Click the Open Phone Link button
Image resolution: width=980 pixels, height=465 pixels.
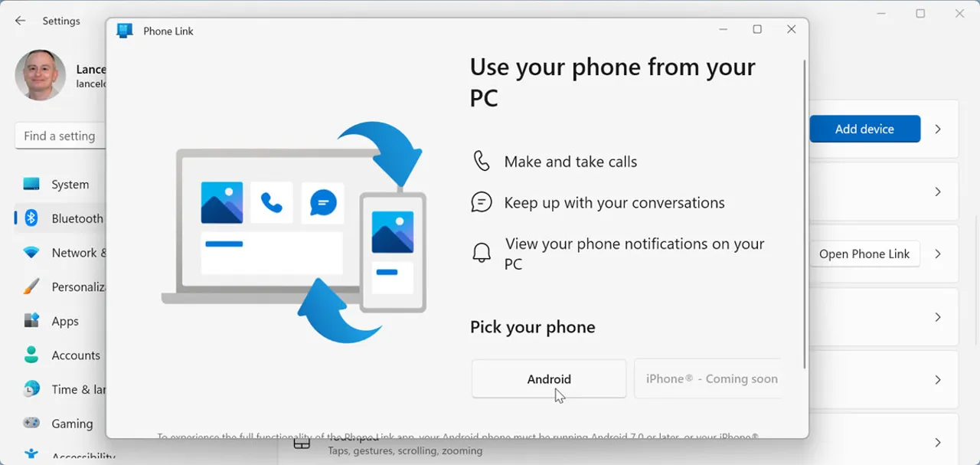[x=864, y=254]
